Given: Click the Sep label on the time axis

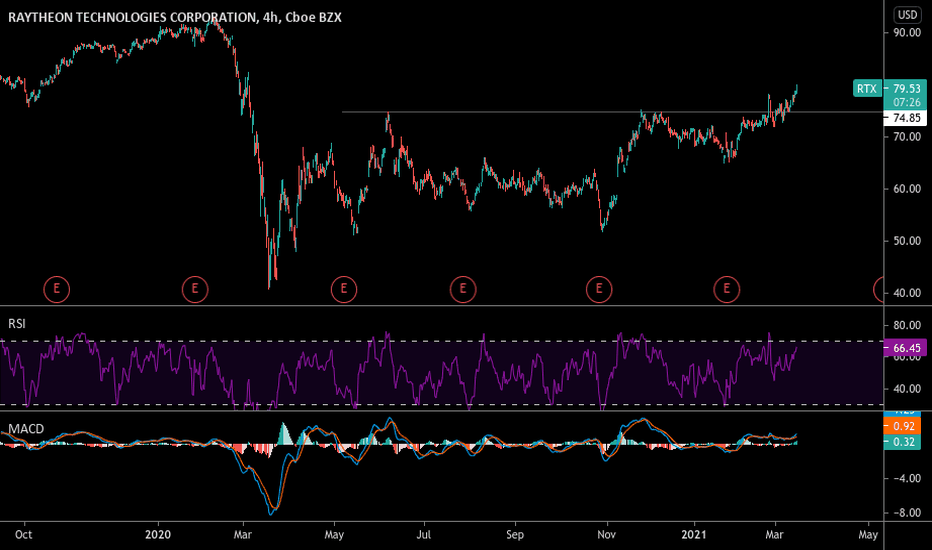Looking at the screenshot, I should click(515, 534).
